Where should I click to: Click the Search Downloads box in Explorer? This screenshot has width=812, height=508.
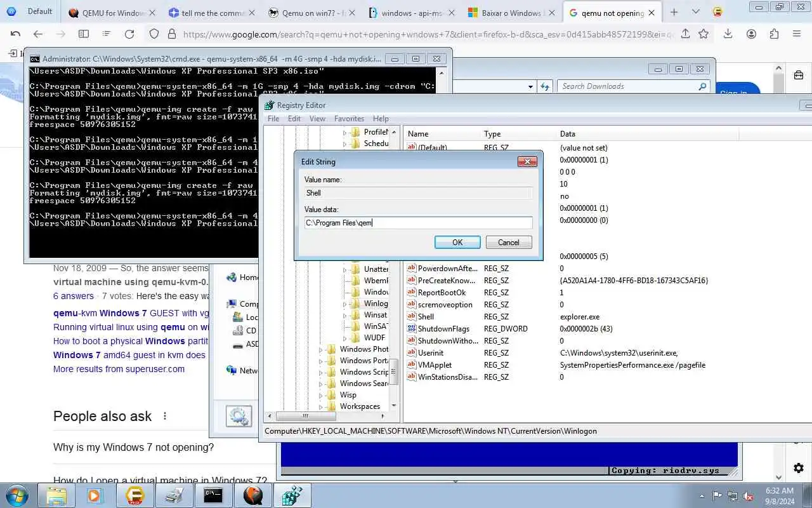[633, 86]
